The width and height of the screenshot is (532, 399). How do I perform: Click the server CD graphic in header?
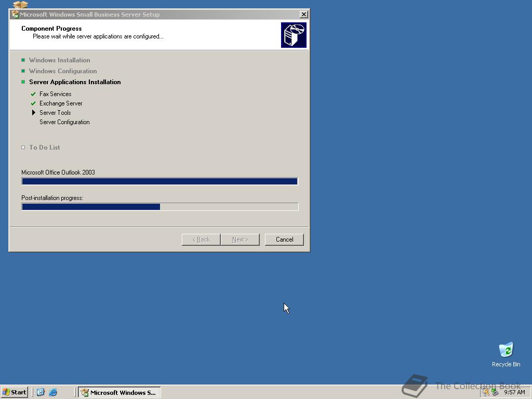294,35
